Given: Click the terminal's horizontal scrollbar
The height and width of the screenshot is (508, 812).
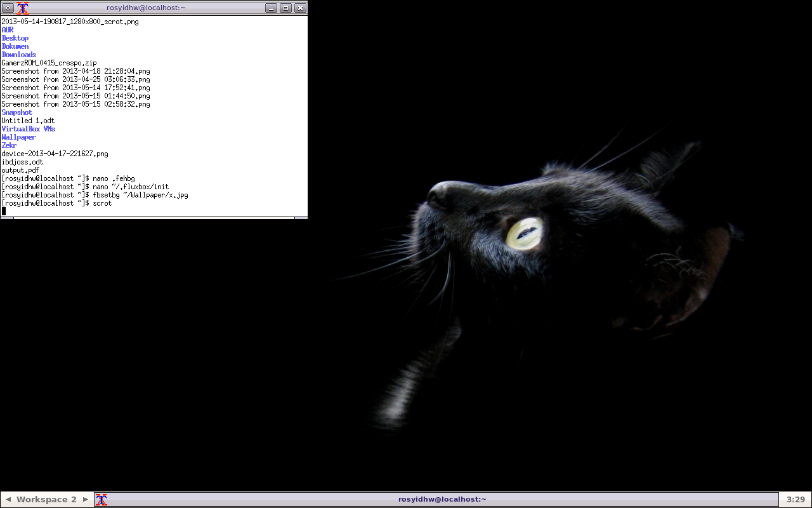Looking at the screenshot, I should click(152, 217).
